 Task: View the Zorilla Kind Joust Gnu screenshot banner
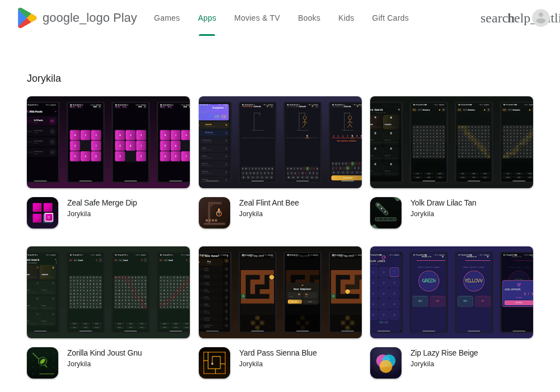point(108,292)
